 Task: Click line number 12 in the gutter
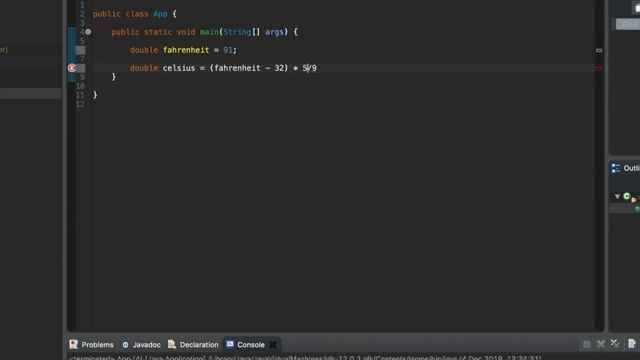(x=80, y=104)
